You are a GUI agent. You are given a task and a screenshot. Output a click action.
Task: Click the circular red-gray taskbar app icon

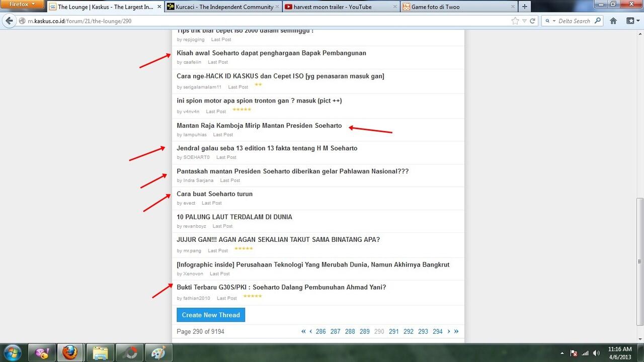[129, 353]
